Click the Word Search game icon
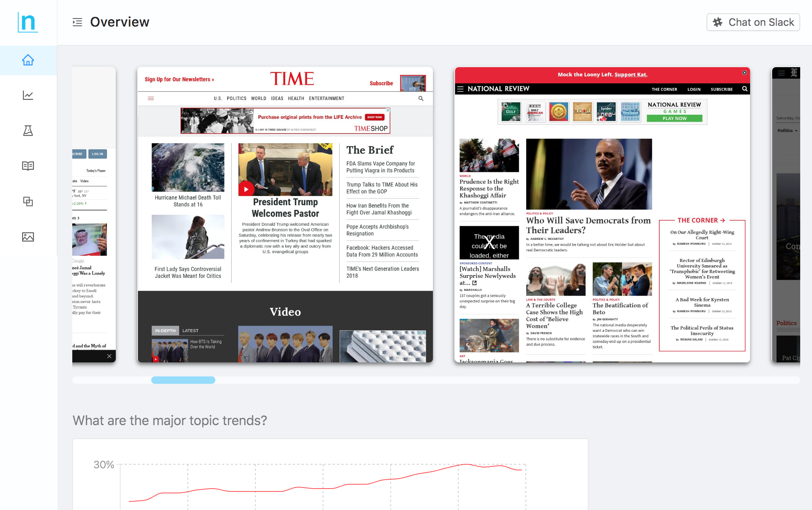This screenshot has height=510, width=812. (x=630, y=112)
